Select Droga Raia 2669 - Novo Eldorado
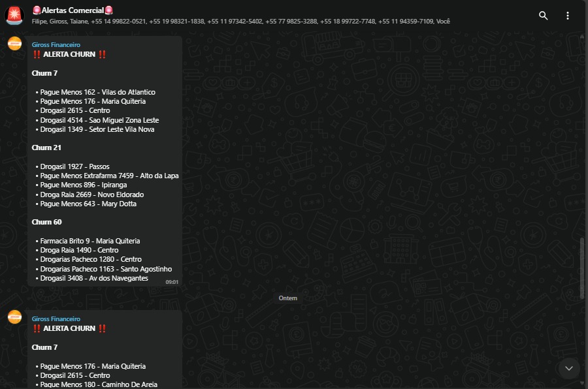This screenshot has width=588, height=389. point(92,194)
